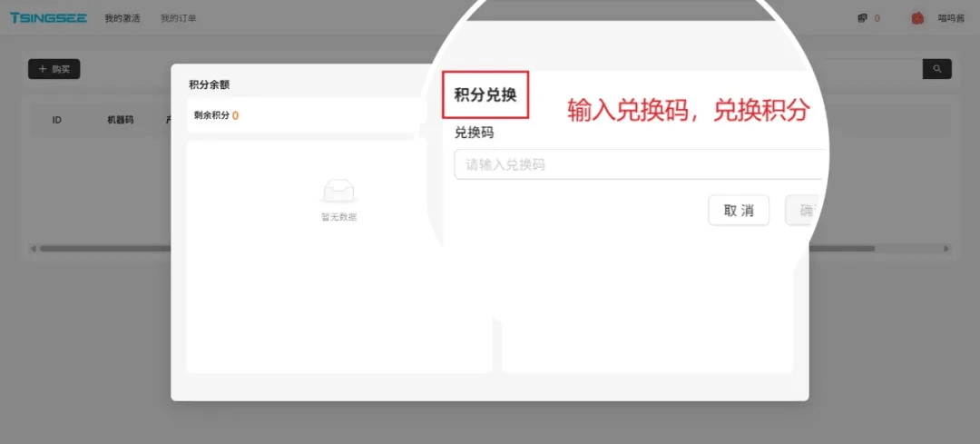Click the left scroll arrow of table
This screenshot has width=980, height=444.
click(33, 248)
